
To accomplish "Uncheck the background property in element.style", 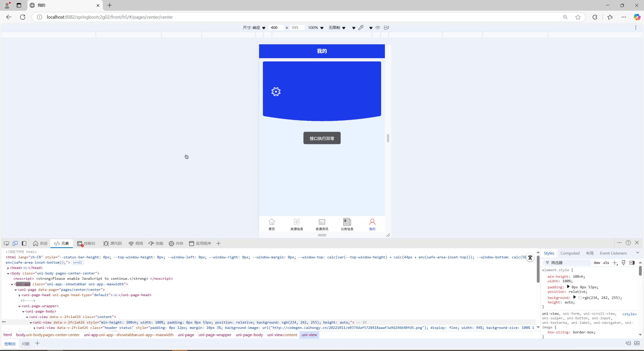I will tap(545, 298).
